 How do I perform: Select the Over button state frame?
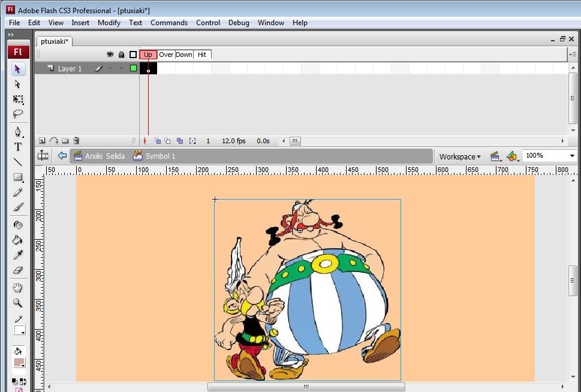tap(166, 55)
